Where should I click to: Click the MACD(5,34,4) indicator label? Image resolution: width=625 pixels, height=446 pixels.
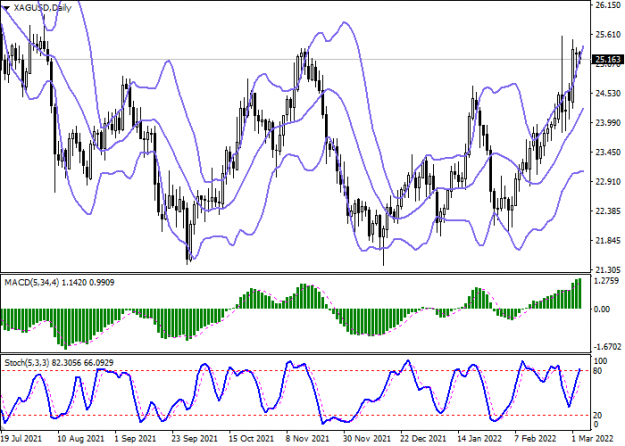point(31,283)
